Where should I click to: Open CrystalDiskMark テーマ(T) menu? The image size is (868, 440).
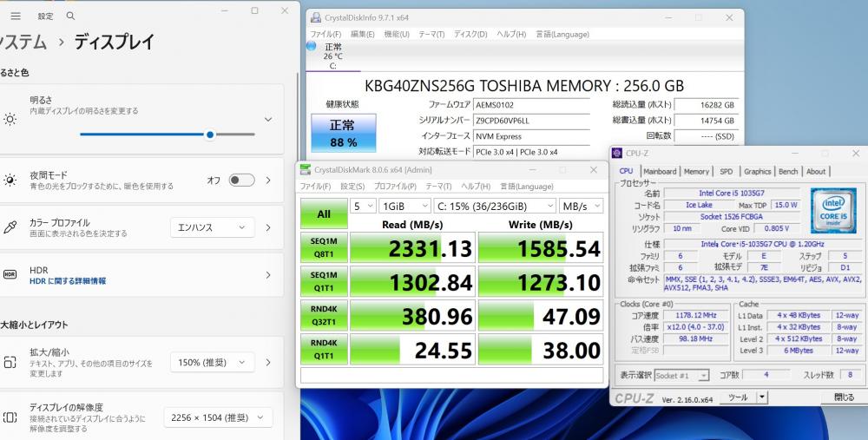pyautogui.click(x=438, y=187)
